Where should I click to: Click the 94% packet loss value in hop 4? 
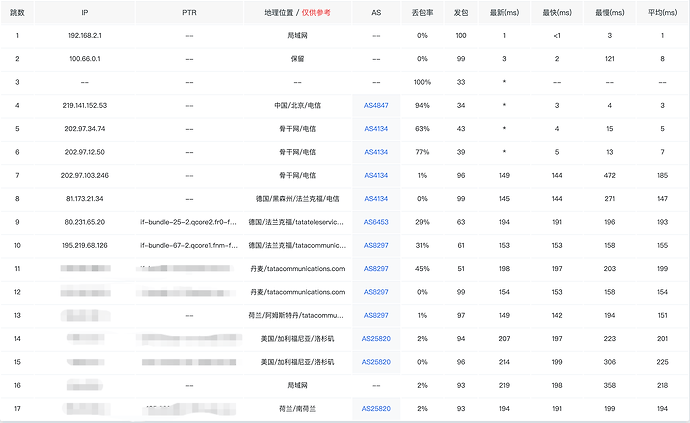coord(422,105)
